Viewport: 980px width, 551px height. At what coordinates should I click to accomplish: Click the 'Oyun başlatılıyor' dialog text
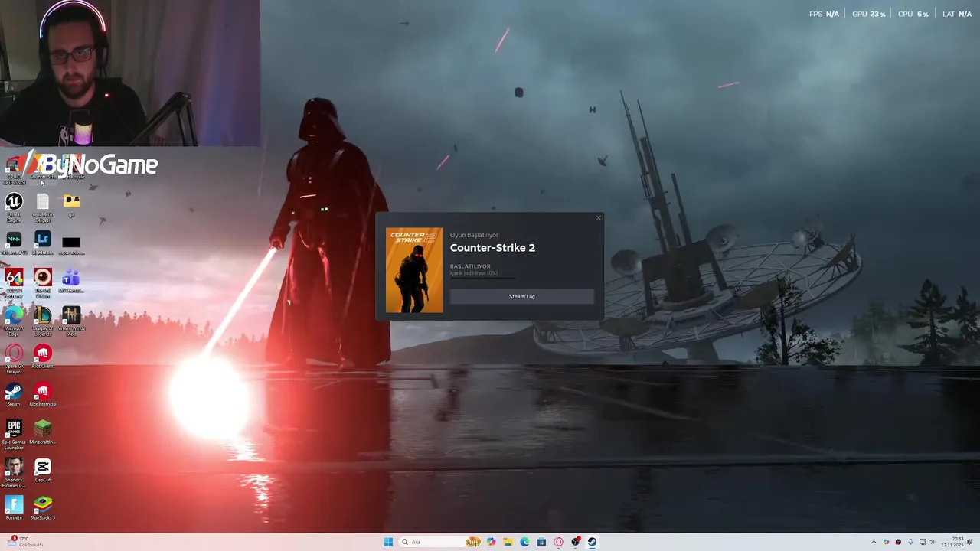[474, 235]
